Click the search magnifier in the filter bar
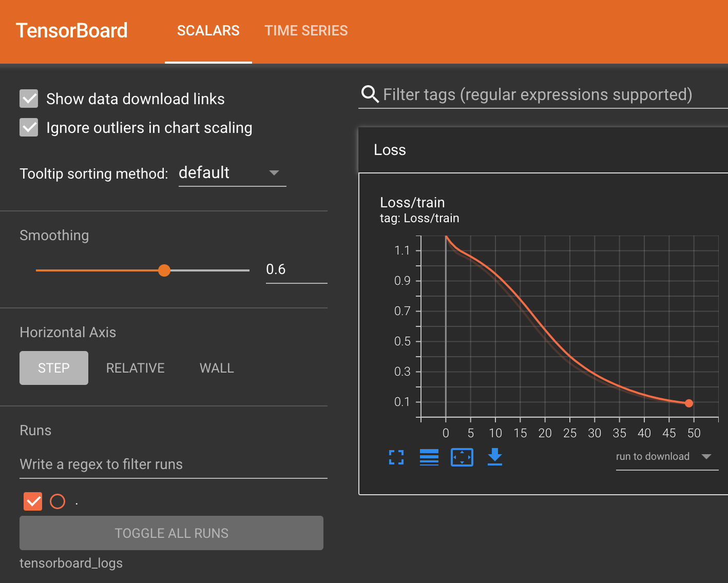This screenshot has height=583, width=728. [x=369, y=94]
